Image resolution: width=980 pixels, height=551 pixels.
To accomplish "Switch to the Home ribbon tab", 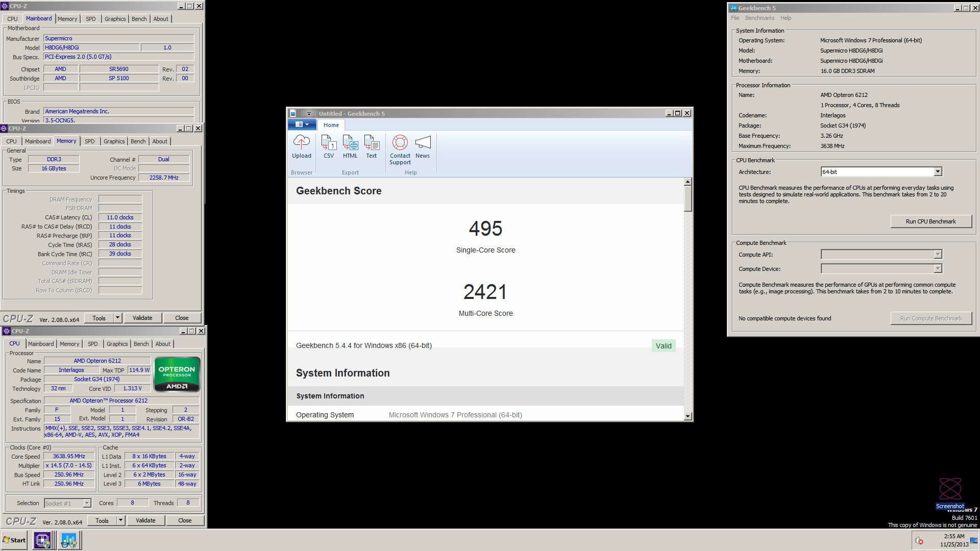I will (331, 125).
